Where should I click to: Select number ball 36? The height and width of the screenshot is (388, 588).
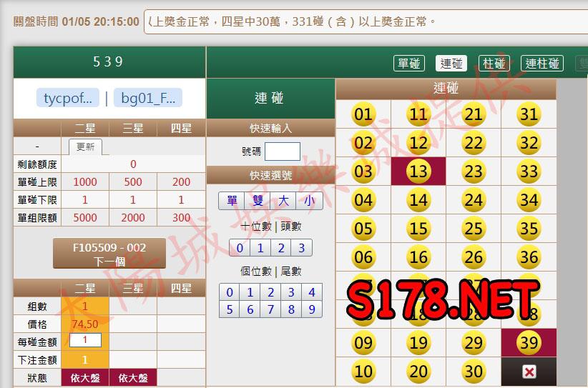pos(529,257)
